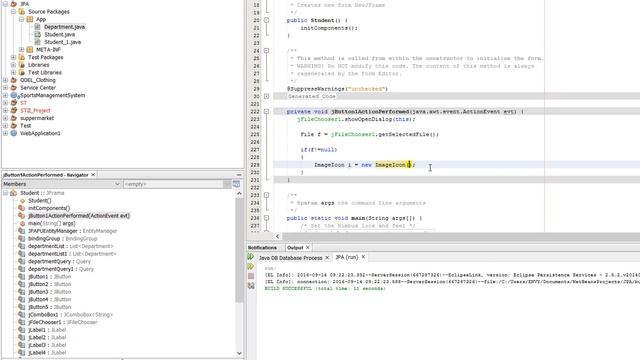Click the Stop build icon in Output
Screen dimensions: 640x360
[251, 276]
